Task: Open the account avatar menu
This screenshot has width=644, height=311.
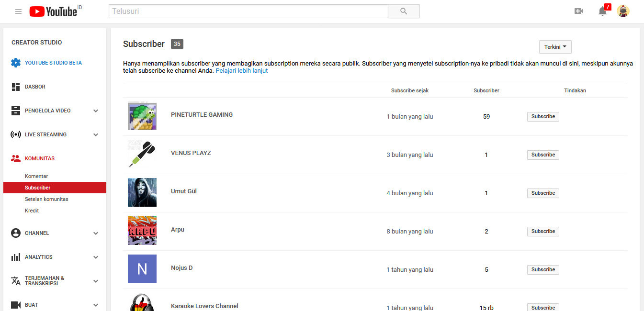Action: click(x=623, y=11)
